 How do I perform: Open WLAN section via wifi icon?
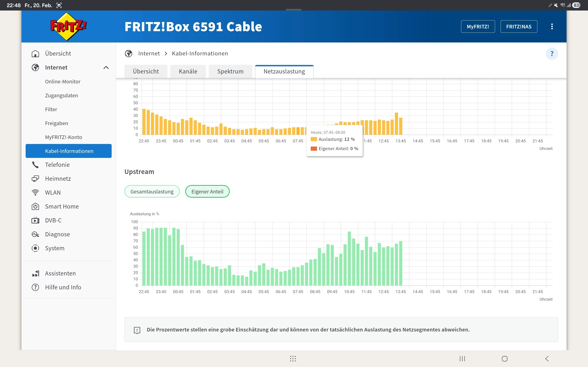pyautogui.click(x=35, y=192)
